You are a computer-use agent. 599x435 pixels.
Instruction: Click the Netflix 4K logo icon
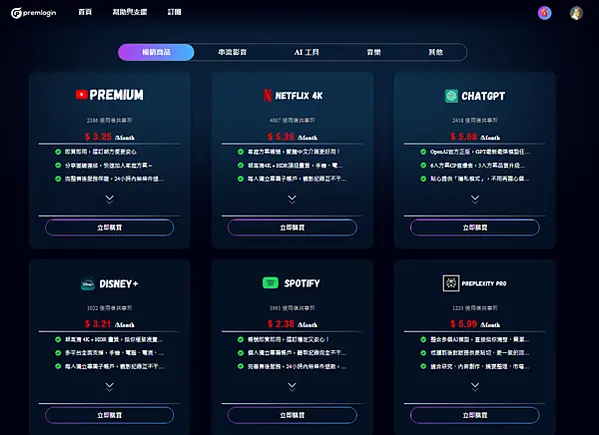point(267,95)
